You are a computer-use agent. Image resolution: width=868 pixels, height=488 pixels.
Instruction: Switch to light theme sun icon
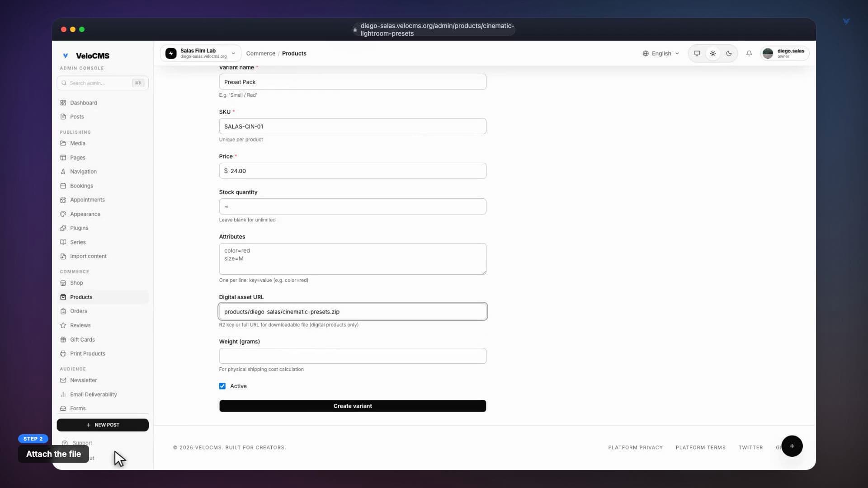[713, 53]
